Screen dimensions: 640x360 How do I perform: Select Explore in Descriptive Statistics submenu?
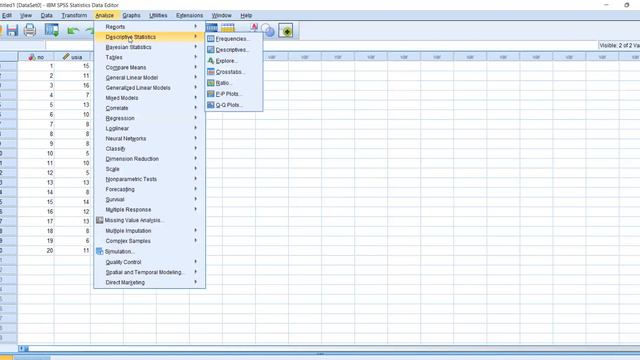(x=234, y=61)
